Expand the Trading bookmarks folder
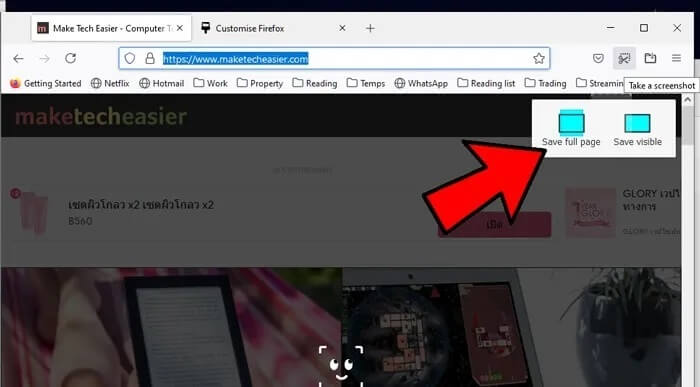The width and height of the screenshot is (700, 387). click(x=546, y=83)
